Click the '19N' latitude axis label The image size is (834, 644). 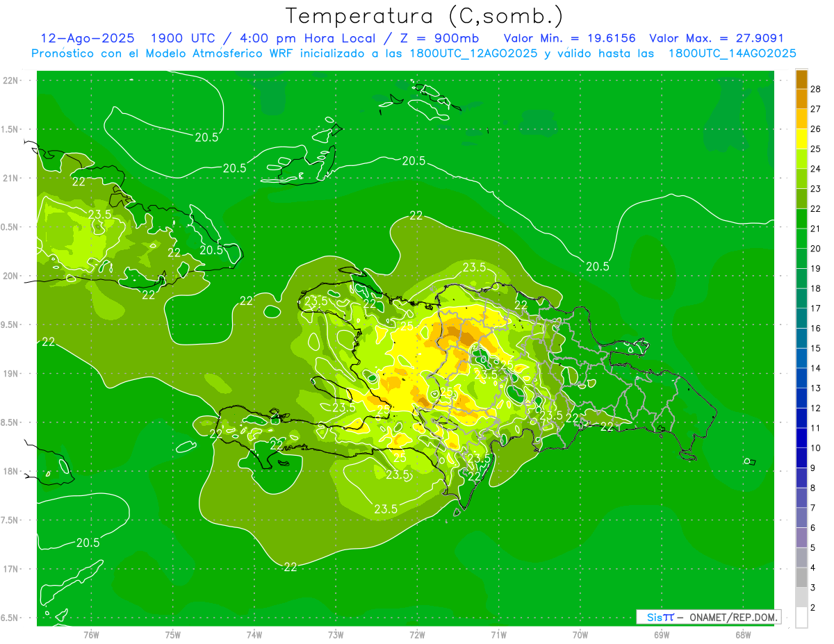12,373
